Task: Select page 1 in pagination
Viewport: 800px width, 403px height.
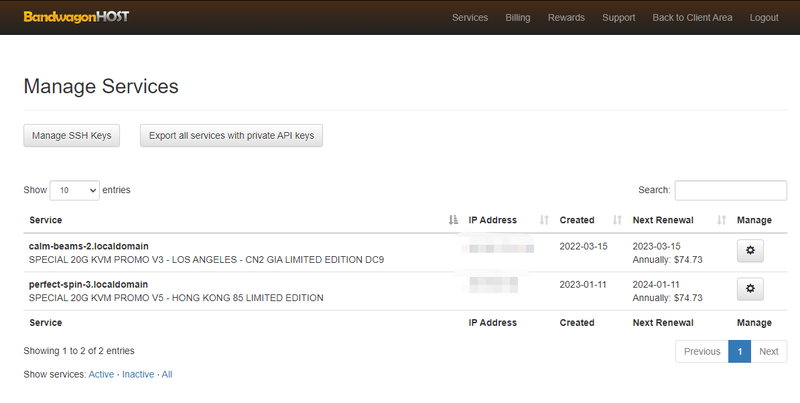Action: coord(740,351)
